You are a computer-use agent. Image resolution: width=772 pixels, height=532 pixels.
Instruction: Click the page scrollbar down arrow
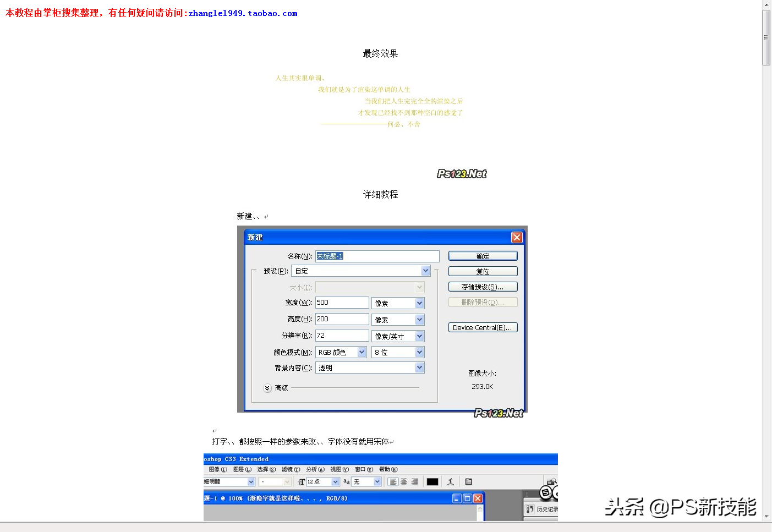click(766, 517)
